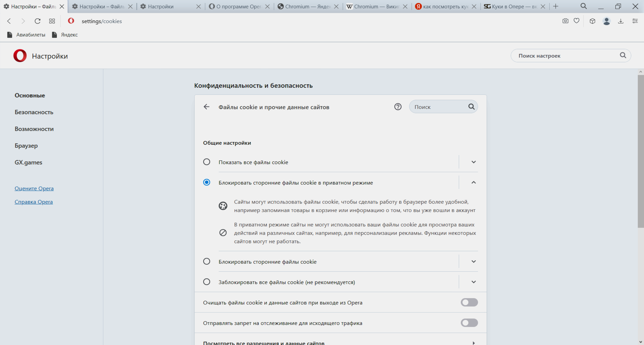Open the Браузер settings section
This screenshot has width=644, height=345.
coord(26,146)
